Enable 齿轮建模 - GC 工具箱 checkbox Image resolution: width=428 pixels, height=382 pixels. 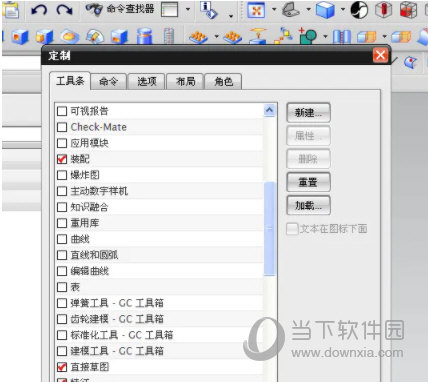62,319
